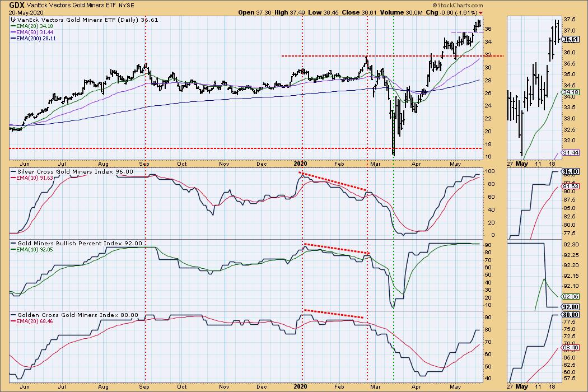588x392 pixels.
Task: Click the candlestick icon before the Daily legend entry
Action: pos(13,20)
